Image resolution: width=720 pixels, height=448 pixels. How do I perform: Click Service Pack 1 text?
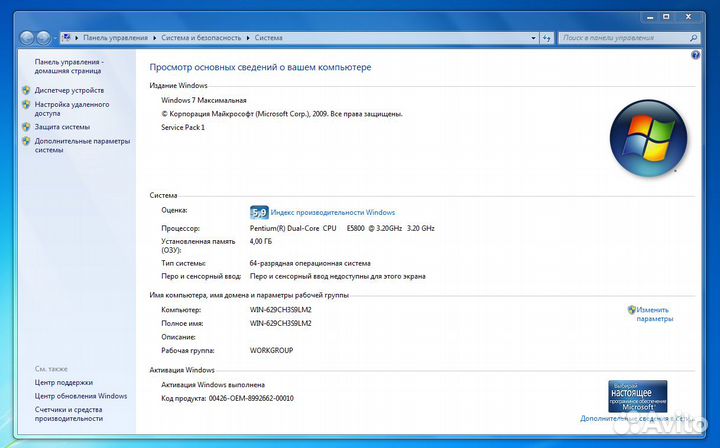click(183, 127)
